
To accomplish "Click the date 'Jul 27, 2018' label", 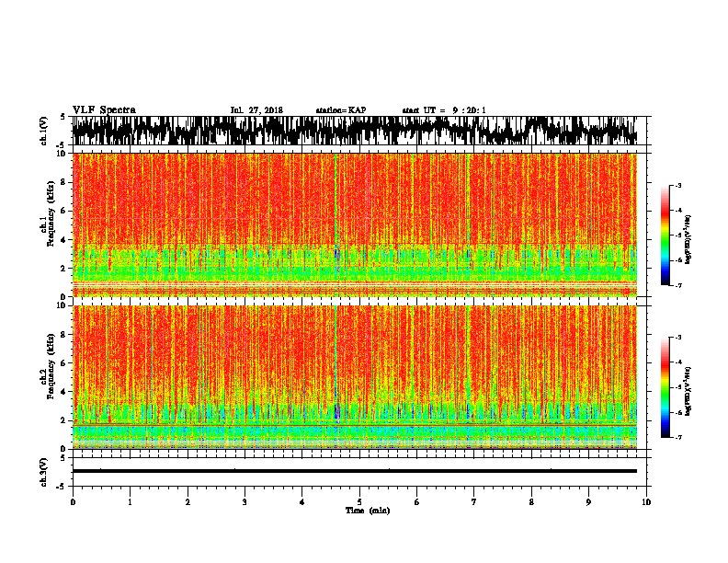I will (x=256, y=110).
